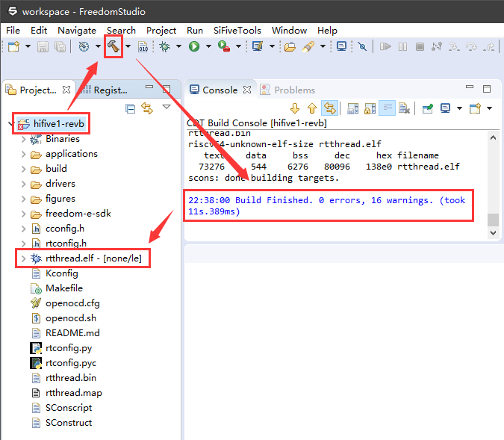Open the Debug dropdown arrow
This screenshot has height=440, width=504.
click(178, 46)
